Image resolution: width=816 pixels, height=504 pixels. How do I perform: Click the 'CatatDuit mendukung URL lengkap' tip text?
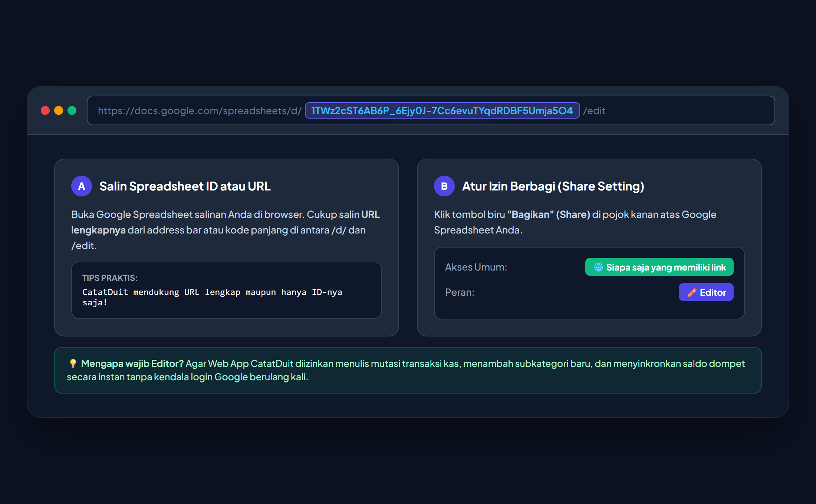[212, 297]
